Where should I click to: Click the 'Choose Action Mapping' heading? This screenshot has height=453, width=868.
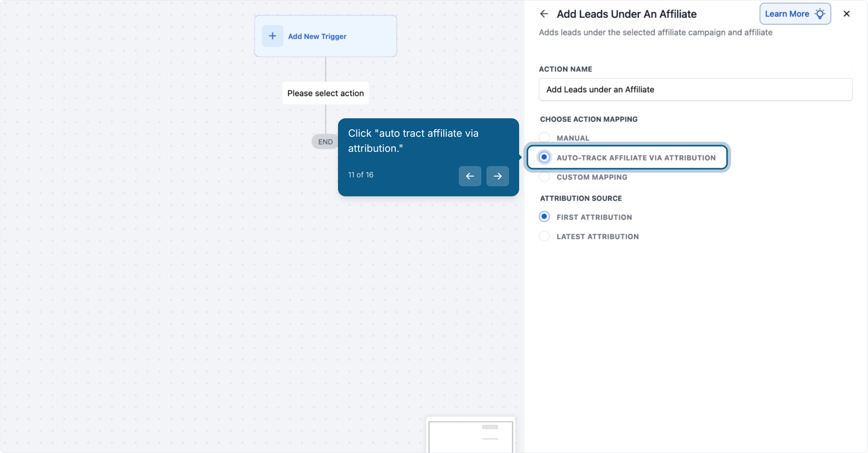tap(589, 119)
